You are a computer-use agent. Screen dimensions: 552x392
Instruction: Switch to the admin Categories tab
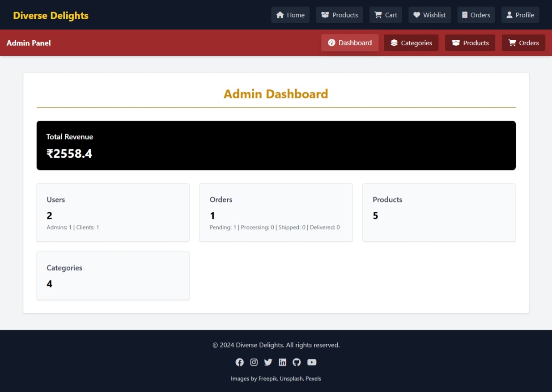(x=411, y=43)
